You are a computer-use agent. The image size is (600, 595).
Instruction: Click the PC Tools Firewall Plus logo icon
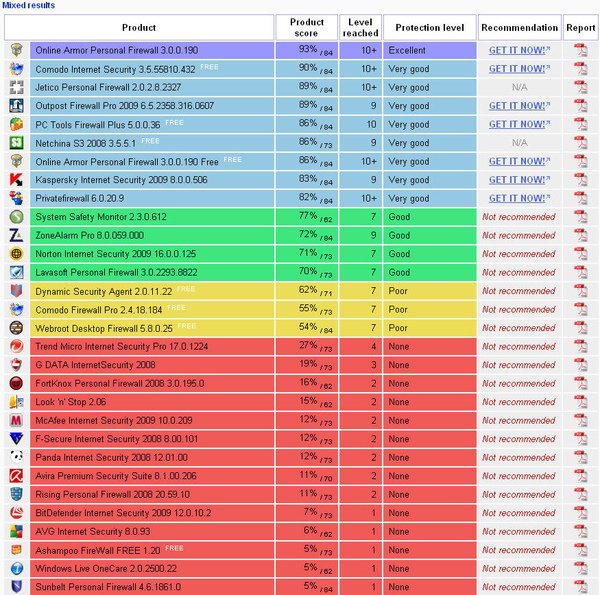16,124
